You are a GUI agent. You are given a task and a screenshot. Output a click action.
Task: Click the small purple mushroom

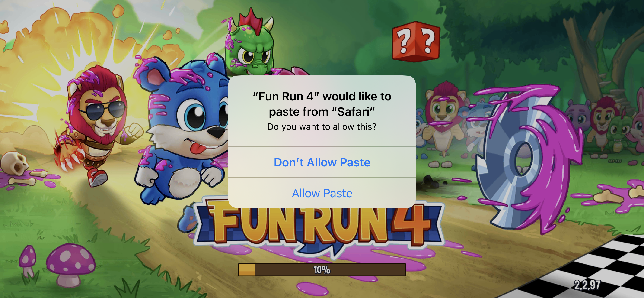click(x=28, y=260)
